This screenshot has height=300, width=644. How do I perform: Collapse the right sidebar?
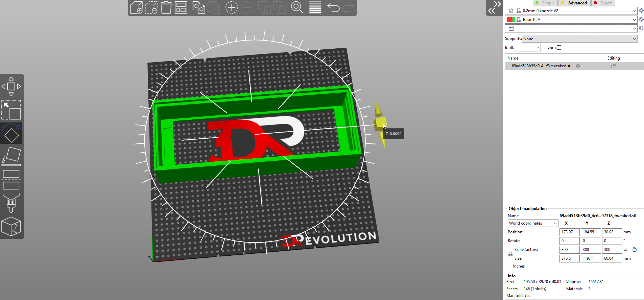tap(494, 8)
